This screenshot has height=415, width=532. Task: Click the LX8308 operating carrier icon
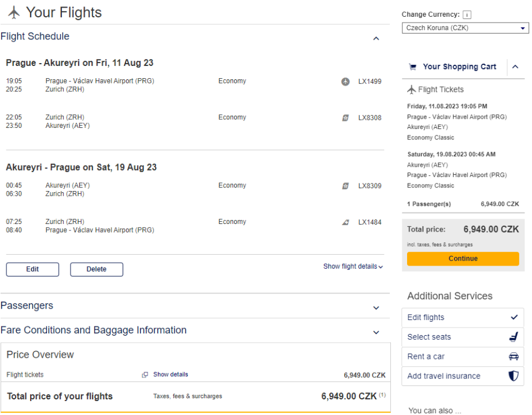click(345, 118)
